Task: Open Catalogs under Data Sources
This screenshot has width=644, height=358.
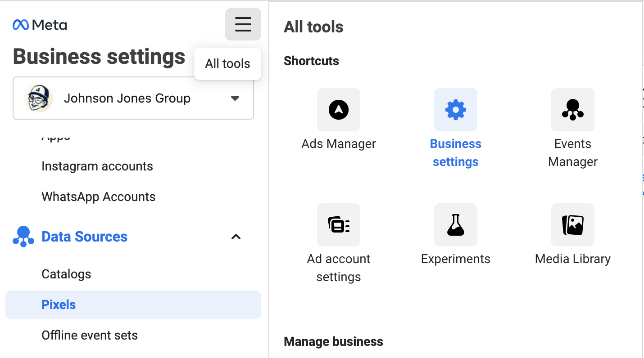Action: pos(66,274)
